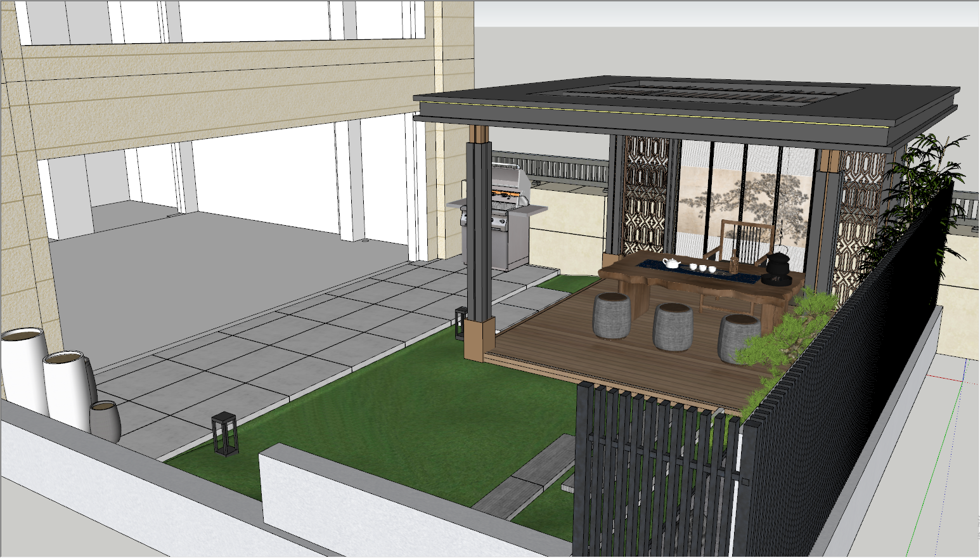Screen dimensions: 980x558
Task: Select the smallest grey vase
Action: (105, 421)
